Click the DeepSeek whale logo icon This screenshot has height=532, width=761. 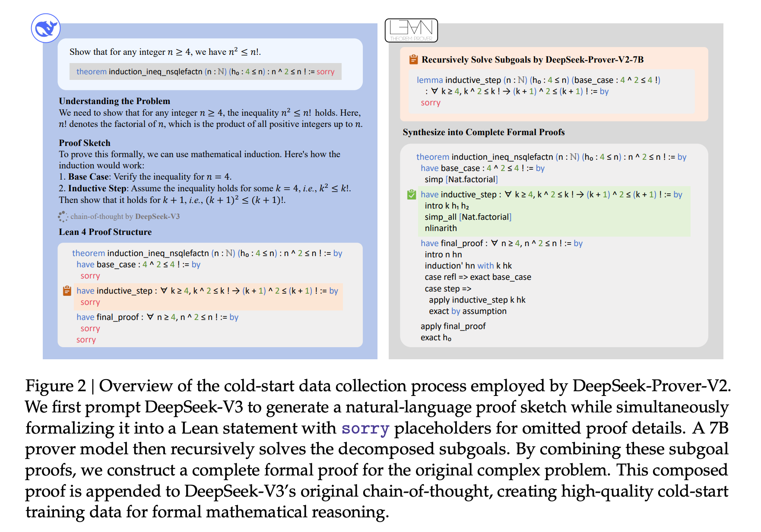coord(46,28)
